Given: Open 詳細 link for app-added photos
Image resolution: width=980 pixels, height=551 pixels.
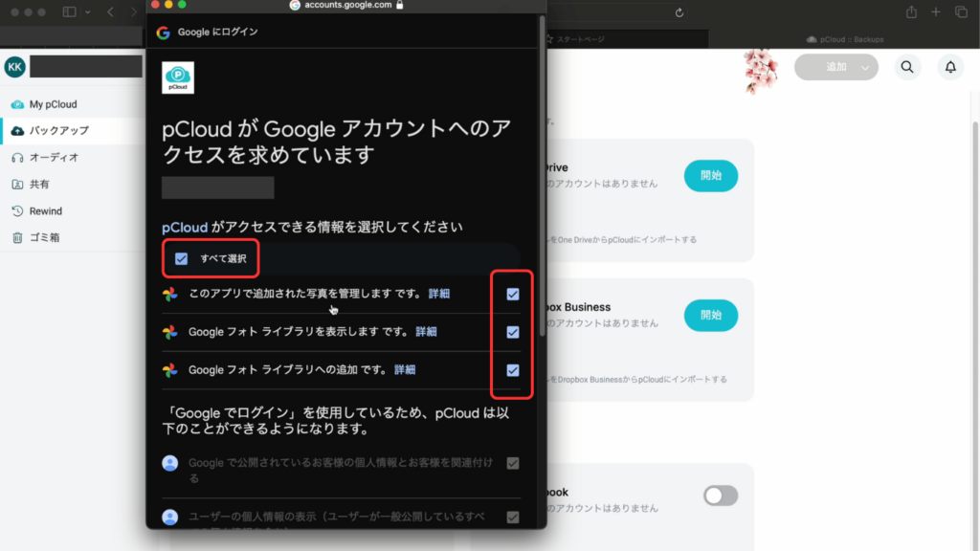Looking at the screenshot, I should (438, 294).
